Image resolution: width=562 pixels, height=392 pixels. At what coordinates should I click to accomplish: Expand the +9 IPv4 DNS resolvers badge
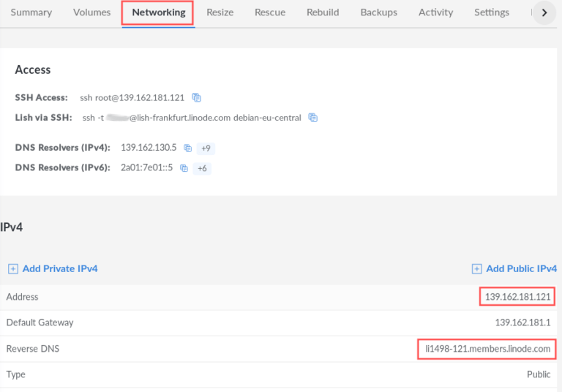tap(206, 148)
